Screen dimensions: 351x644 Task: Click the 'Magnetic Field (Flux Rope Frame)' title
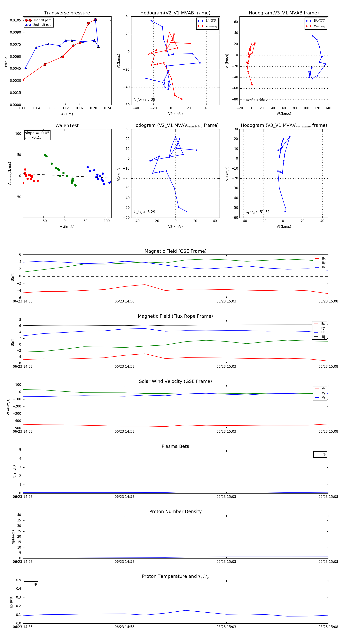coord(175,316)
